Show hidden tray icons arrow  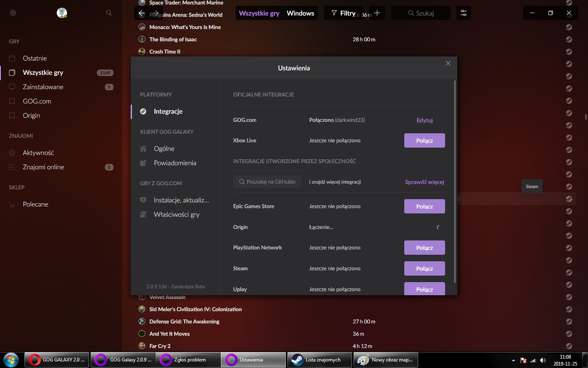pyautogui.click(x=513, y=360)
